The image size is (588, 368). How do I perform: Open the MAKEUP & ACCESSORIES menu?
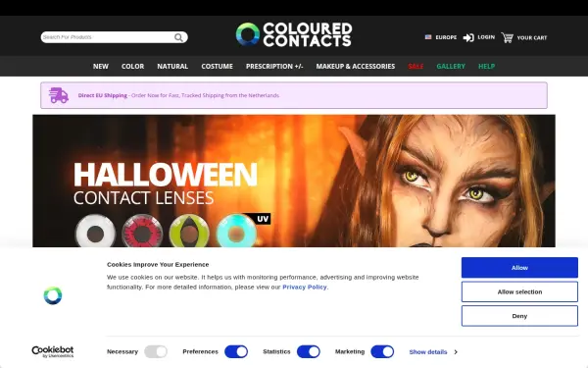tap(356, 67)
